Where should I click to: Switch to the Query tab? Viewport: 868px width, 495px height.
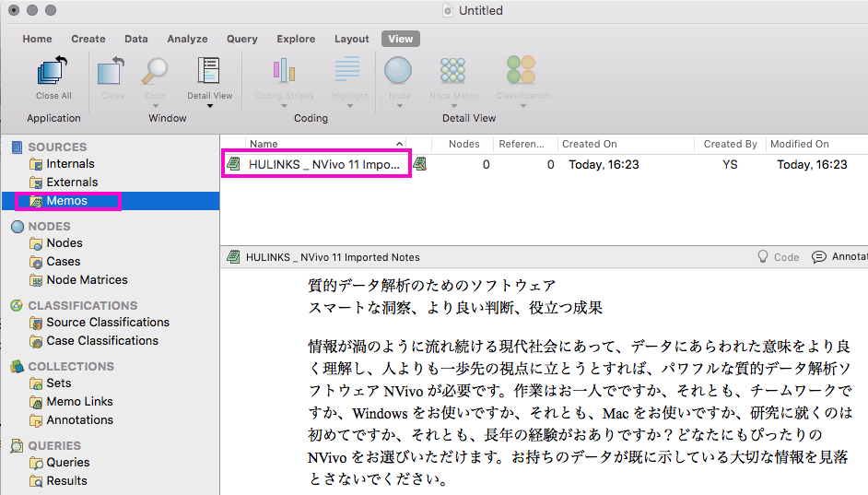pyautogui.click(x=242, y=39)
